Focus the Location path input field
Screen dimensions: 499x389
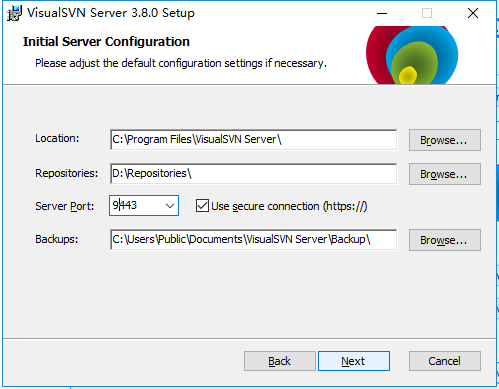pos(253,140)
